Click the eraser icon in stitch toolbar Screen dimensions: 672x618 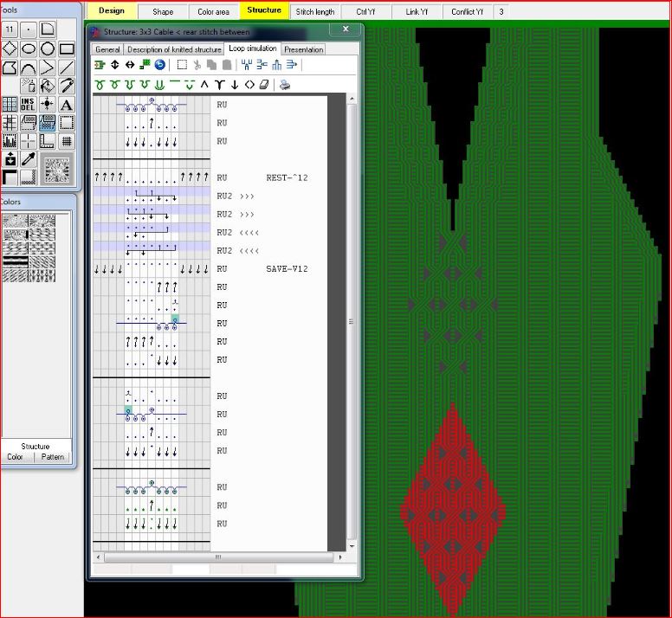pos(264,85)
